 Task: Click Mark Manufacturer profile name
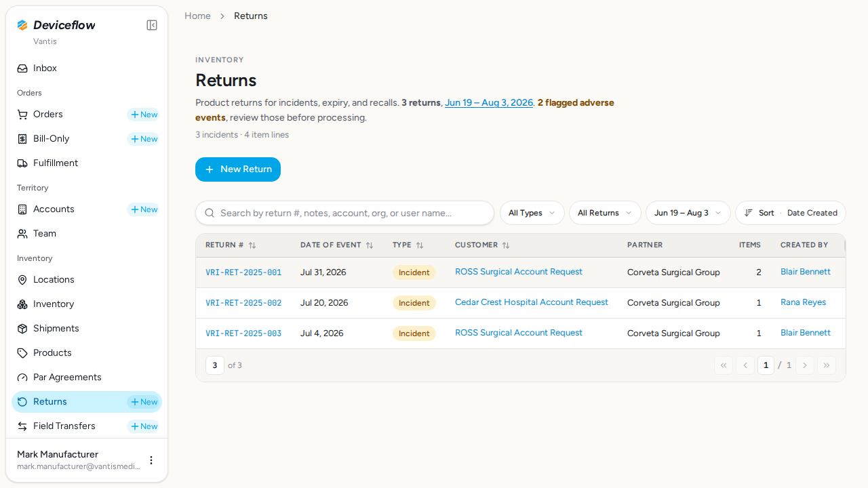pos(58,454)
